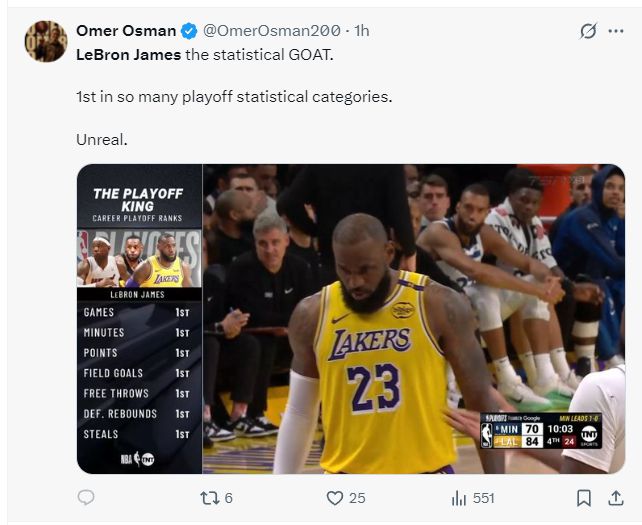Reply to the tweet with comment icon
The image size is (642, 525).
coord(86,497)
